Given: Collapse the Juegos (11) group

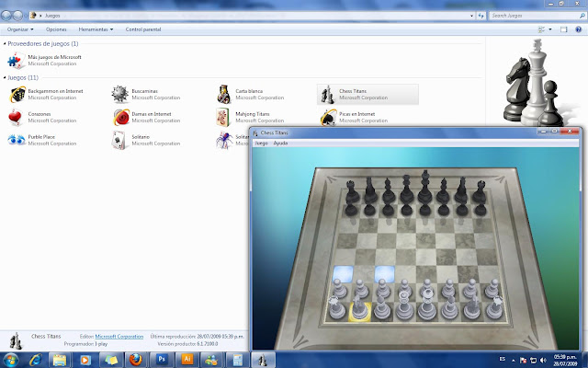Looking at the screenshot, I should point(5,77).
